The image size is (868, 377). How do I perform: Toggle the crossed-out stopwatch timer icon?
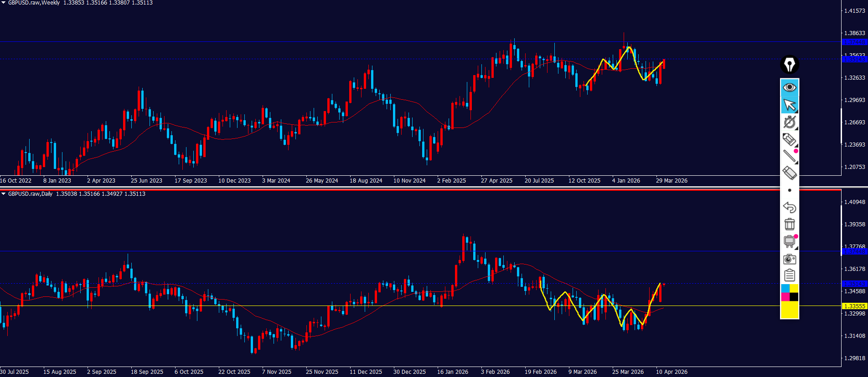[790, 122]
